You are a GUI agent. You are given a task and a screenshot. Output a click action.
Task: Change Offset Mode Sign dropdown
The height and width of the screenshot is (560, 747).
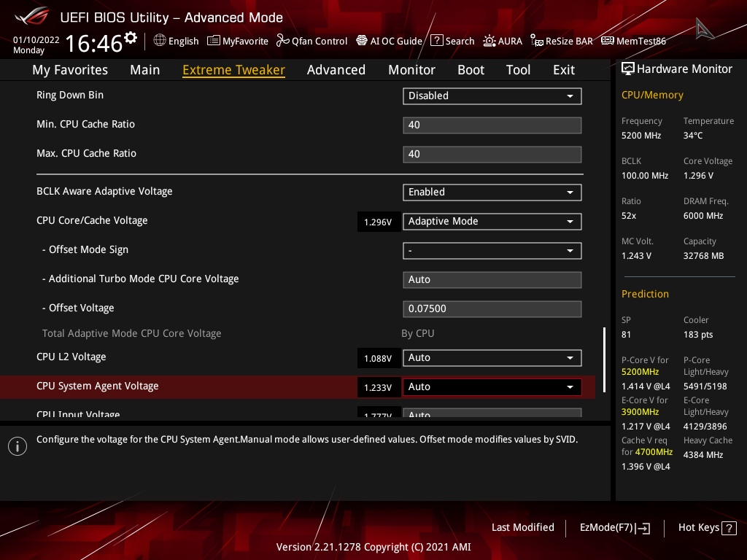492,251
